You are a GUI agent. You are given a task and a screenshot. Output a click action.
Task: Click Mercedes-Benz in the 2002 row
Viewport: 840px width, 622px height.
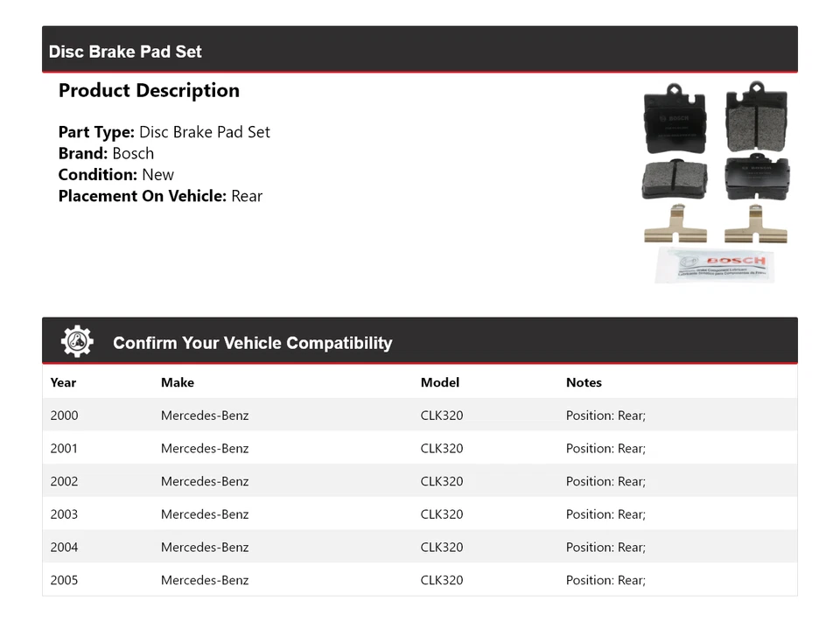click(205, 481)
